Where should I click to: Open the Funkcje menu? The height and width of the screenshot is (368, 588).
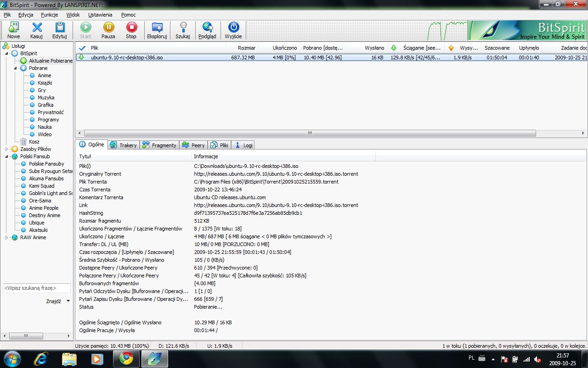[x=49, y=15]
